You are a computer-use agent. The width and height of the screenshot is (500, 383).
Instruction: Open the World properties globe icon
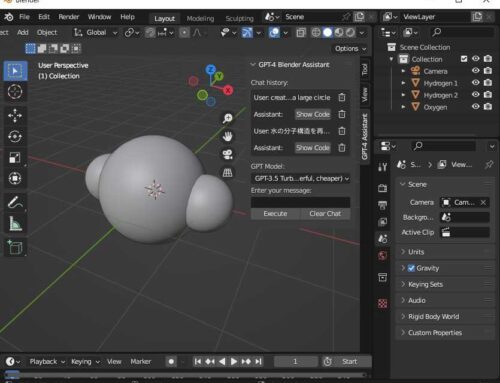pos(383,256)
